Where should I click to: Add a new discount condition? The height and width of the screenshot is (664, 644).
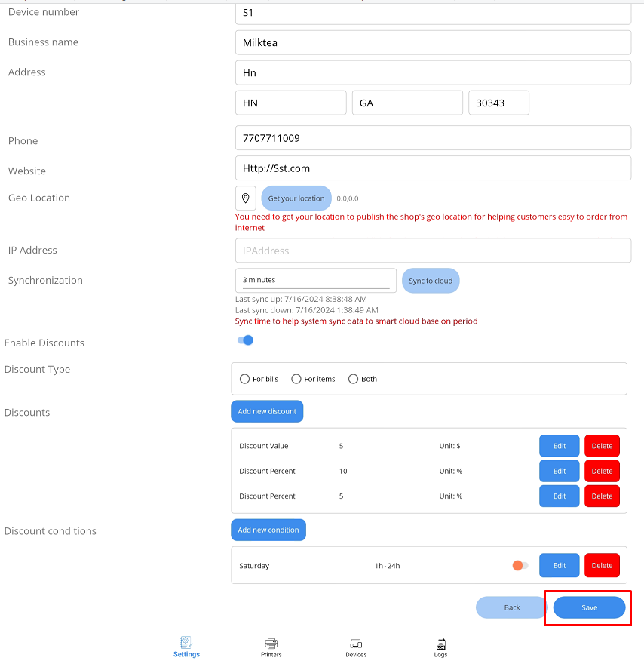click(268, 530)
